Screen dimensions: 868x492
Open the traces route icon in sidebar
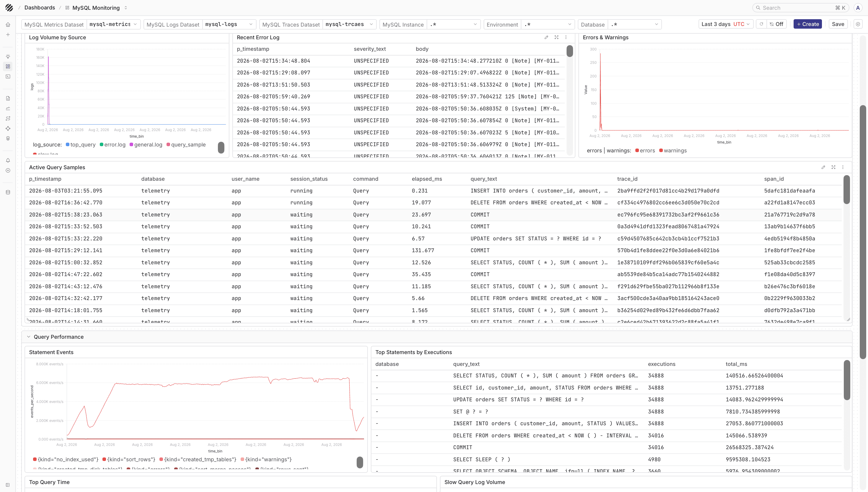click(8, 118)
